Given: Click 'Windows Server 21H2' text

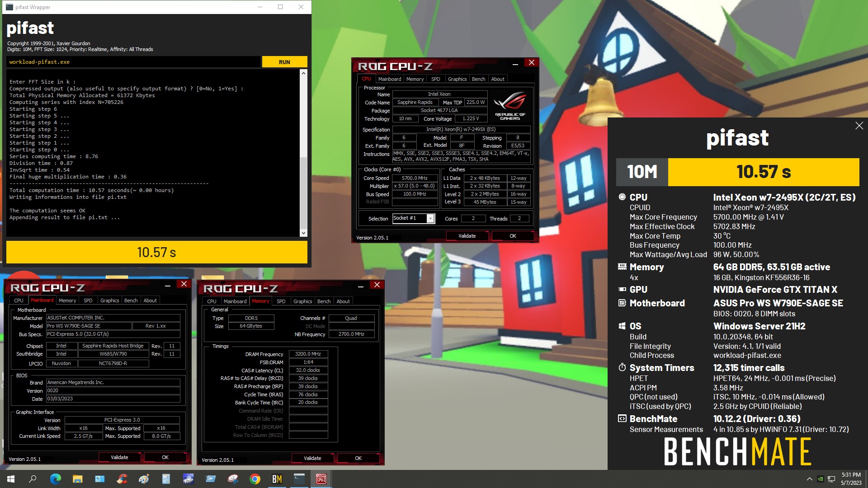Looking at the screenshot, I should tap(759, 326).
